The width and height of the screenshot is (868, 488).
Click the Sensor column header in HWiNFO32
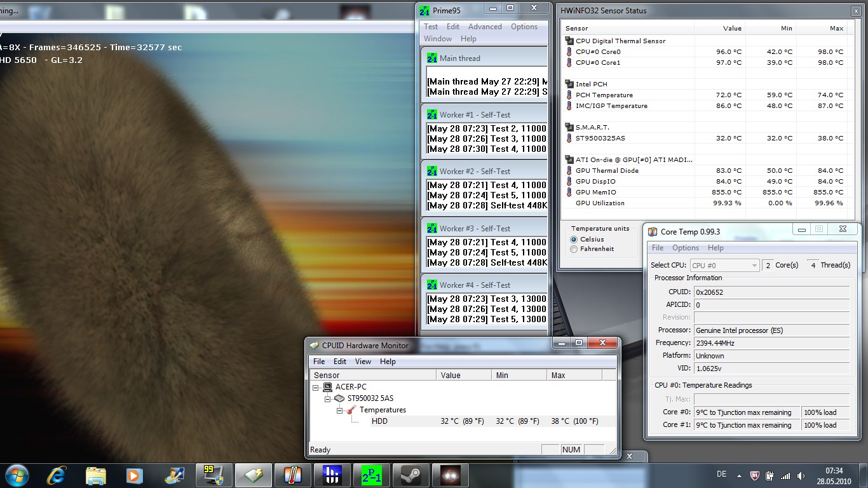click(628, 28)
